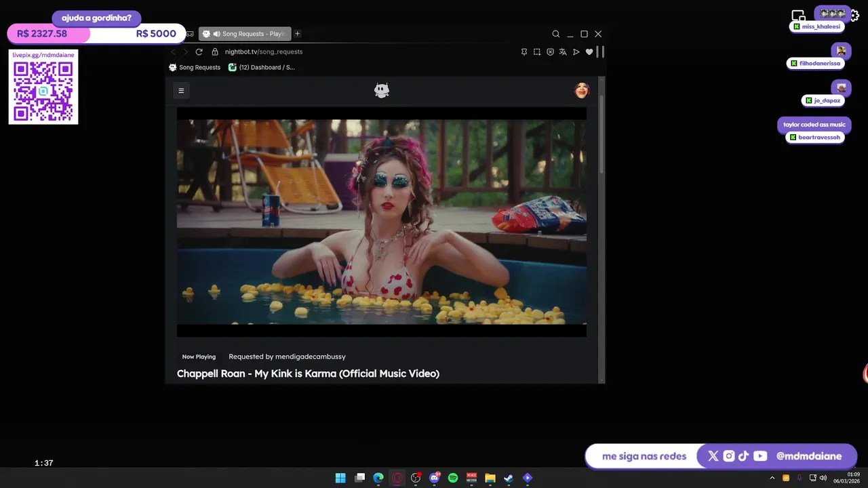Open OBS Studio from taskbar

(x=416, y=478)
